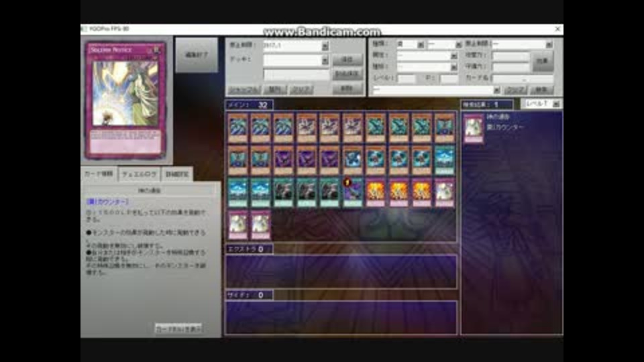Click the Save deck button
Screen dimensions: 644x362
pyautogui.click(x=347, y=60)
